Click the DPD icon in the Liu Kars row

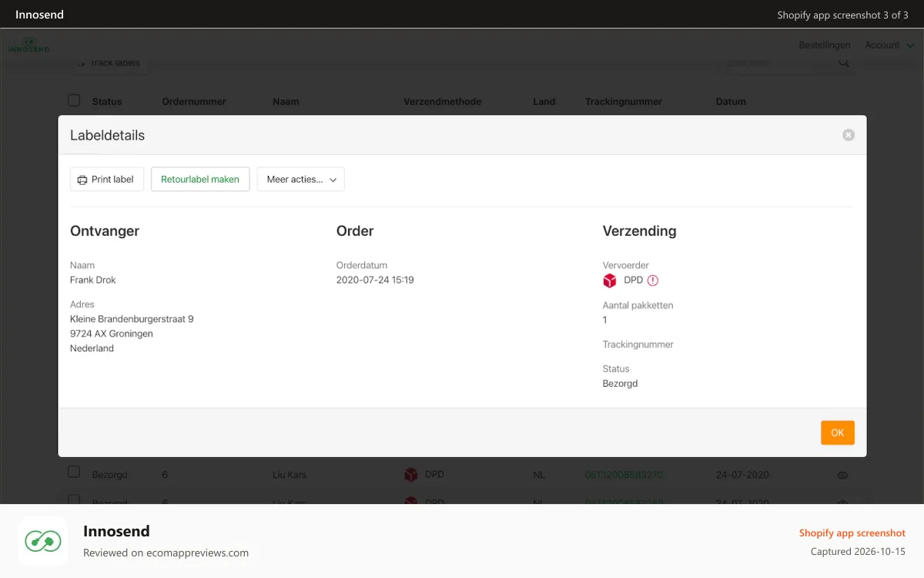coord(411,475)
